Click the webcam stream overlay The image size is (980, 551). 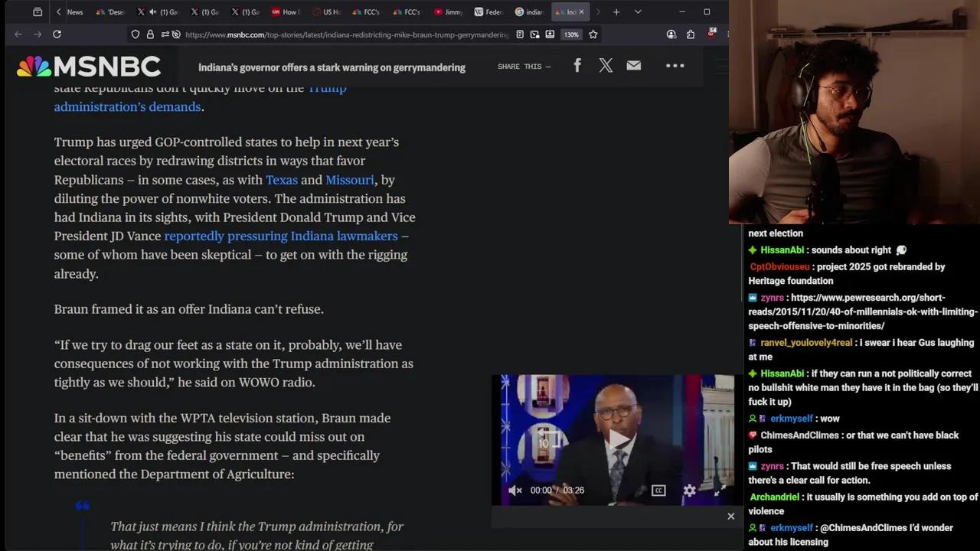pyautogui.click(x=854, y=112)
